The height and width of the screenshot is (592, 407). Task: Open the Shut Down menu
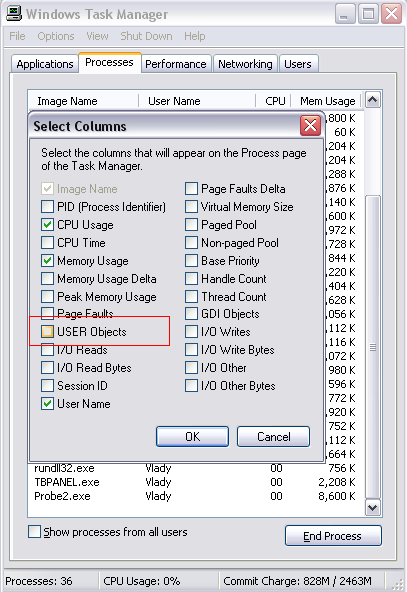[146, 36]
